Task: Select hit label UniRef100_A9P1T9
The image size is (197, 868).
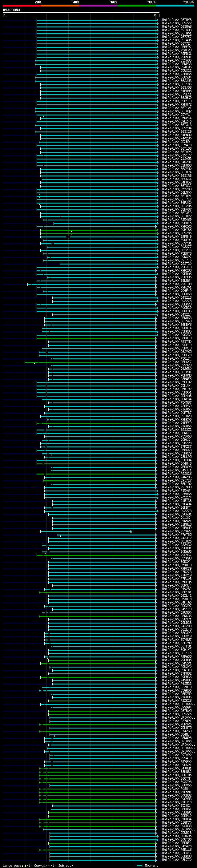Action: tap(177, 101)
